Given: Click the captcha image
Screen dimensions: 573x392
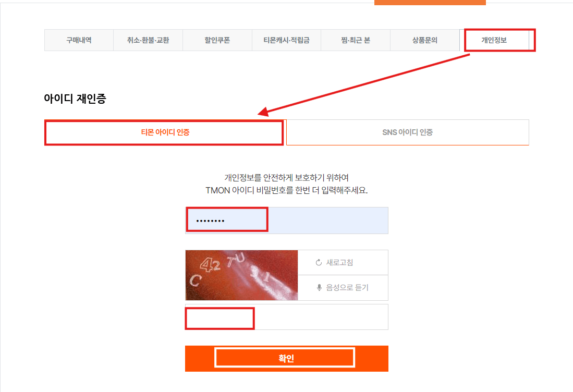Looking at the screenshot, I should pyautogui.click(x=241, y=275).
